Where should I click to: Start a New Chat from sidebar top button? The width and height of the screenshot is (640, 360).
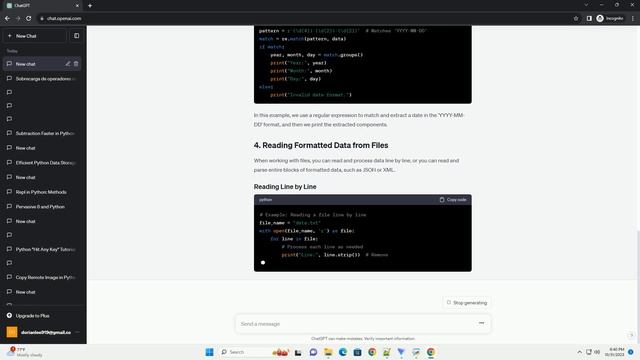35,36
